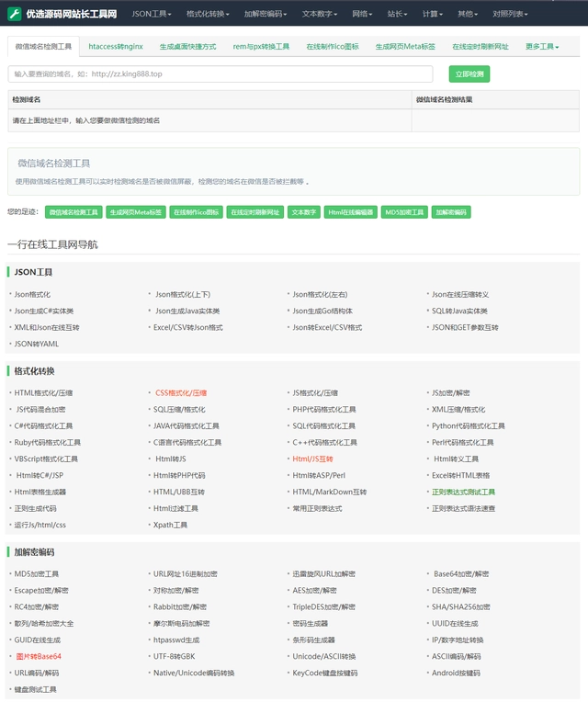
Task: Click the Html在线编辑器 footprint tag
Action: [351, 212]
